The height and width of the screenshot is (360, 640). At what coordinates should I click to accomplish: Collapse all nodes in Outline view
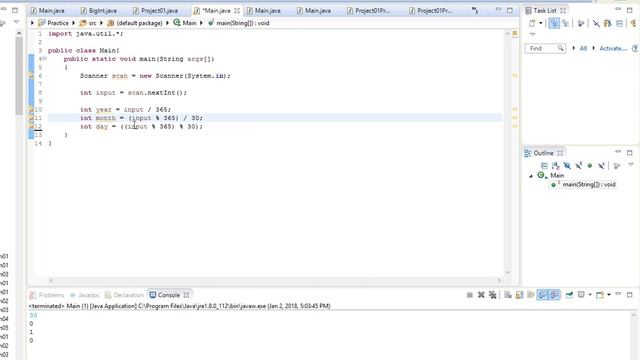[x=544, y=166]
